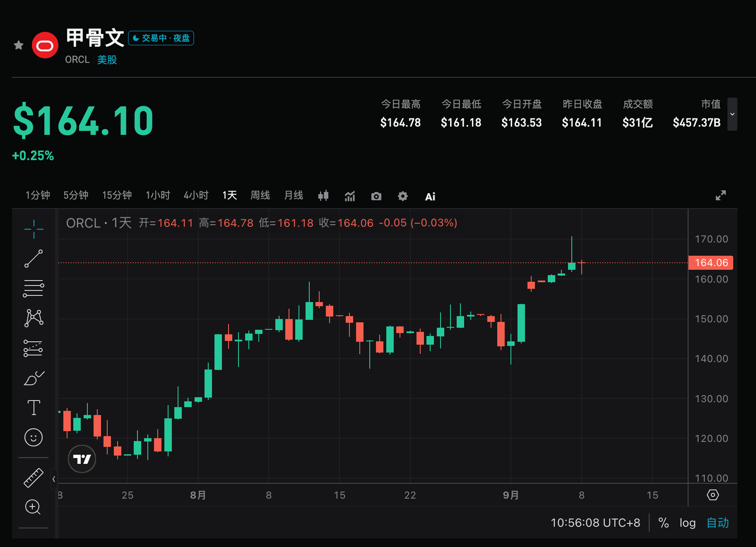Open the Ai analysis feature
The width and height of the screenshot is (756, 547).
click(x=430, y=197)
